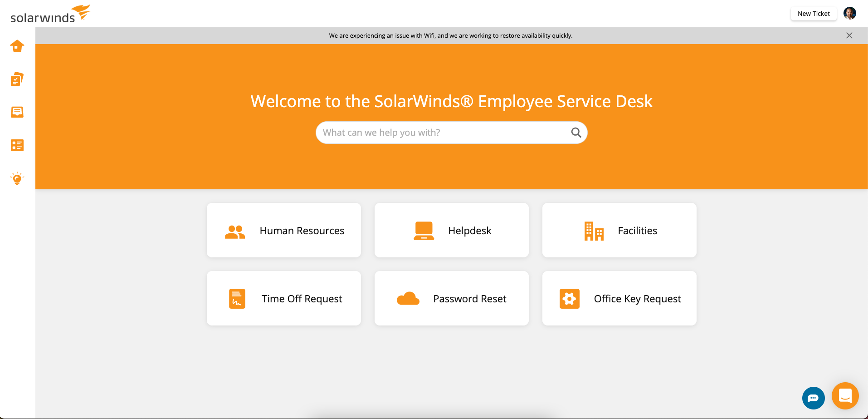Click the Password Reset cloud icon
Image resolution: width=868 pixels, height=419 pixels.
click(408, 298)
